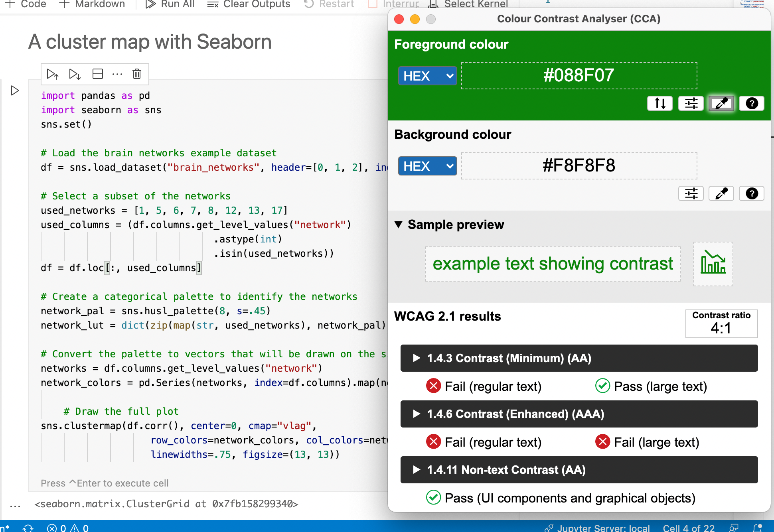
Task: Open foreground HEX format dropdown
Action: point(427,76)
